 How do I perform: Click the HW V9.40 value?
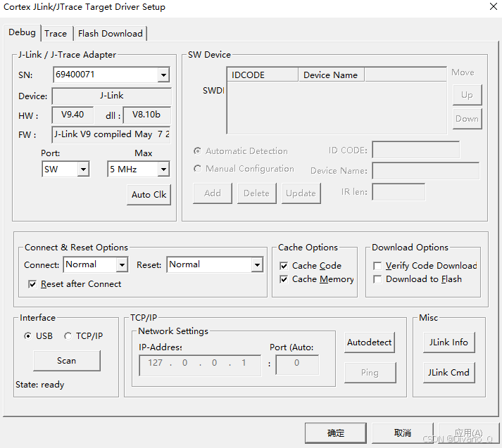pyautogui.click(x=73, y=115)
